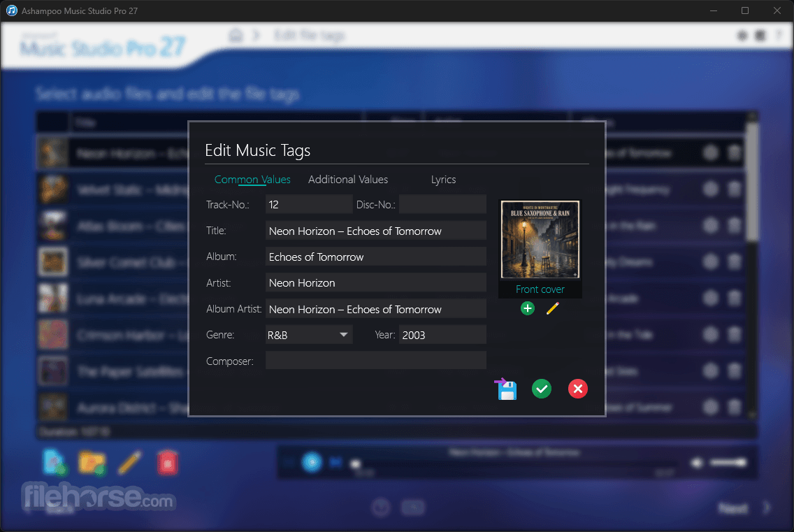Image resolution: width=794 pixels, height=532 pixels.
Task: Click the Album Artist input field
Action: (x=376, y=309)
